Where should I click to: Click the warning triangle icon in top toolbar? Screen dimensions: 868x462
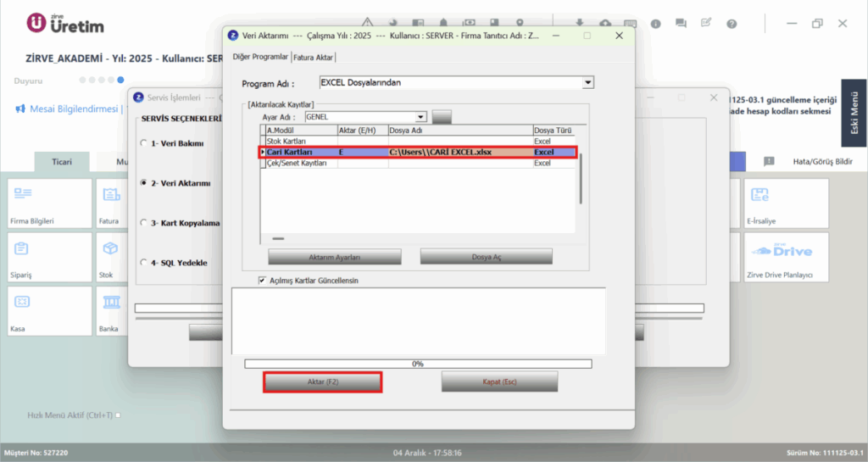point(367,23)
